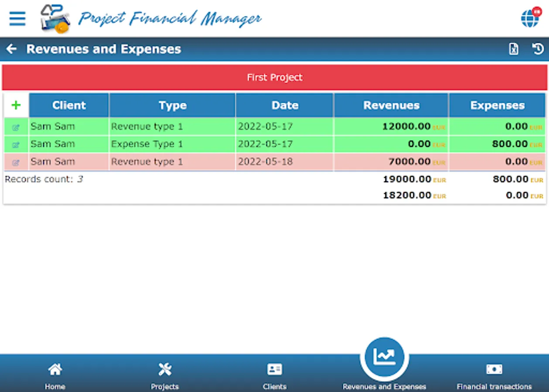Image resolution: width=549 pixels, height=392 pixels.
Task: Edit the 2022-05-18 record row
Action: point(16,162)
